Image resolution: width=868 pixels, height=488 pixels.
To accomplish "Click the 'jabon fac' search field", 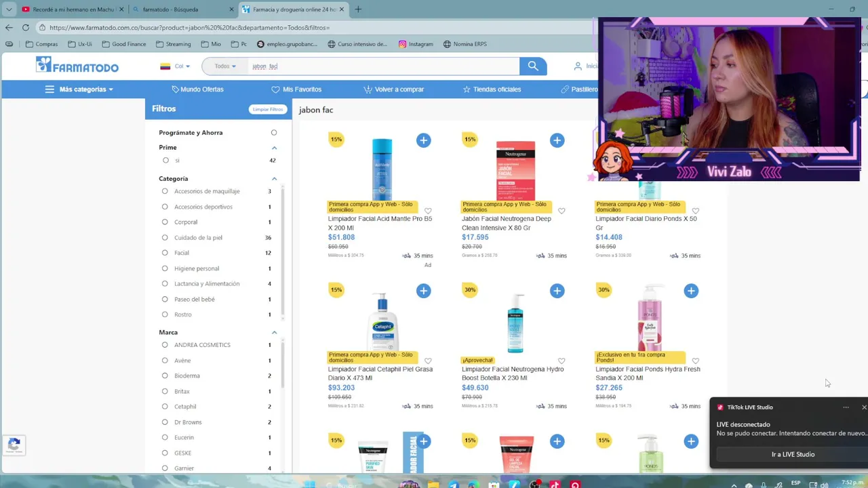I will pos(383,66).
